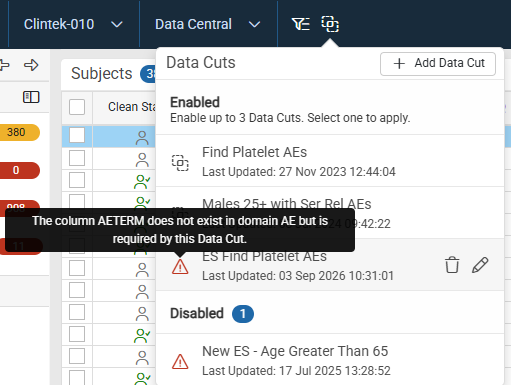Click the blue Subjects count badge

point(148,74)
